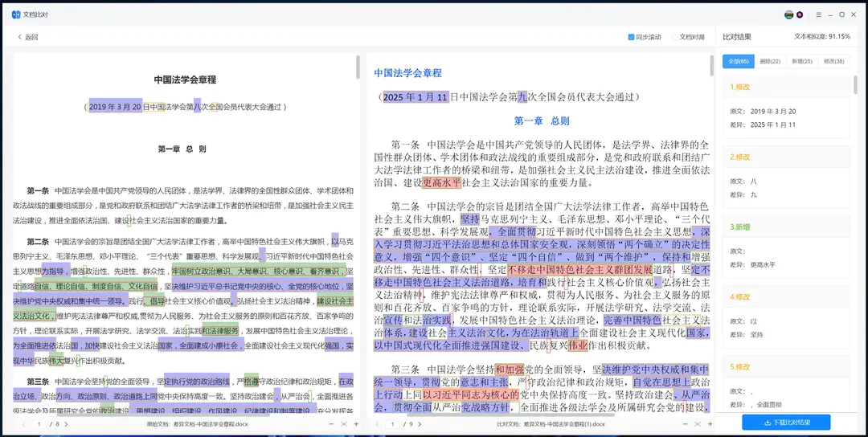Click the compared document vertical scrollbar

(x=712, y=65)
